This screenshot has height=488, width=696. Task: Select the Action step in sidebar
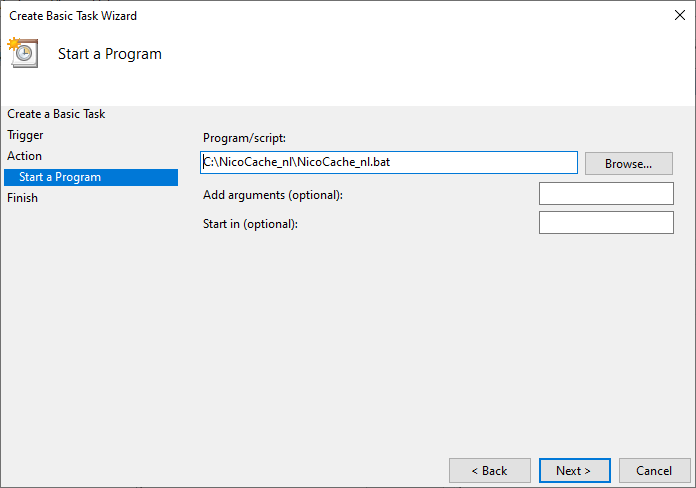point(24,156)
